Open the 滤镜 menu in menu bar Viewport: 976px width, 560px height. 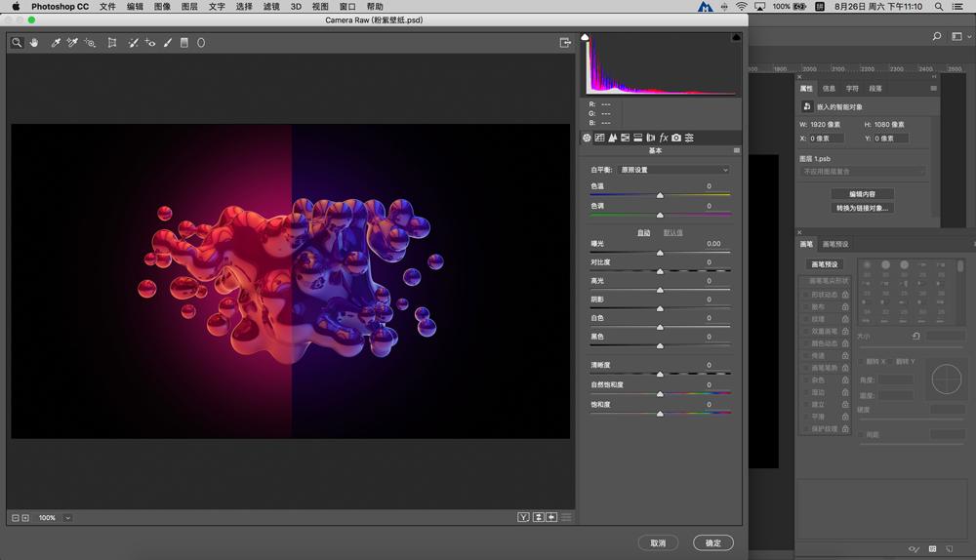tap(271, 7)
